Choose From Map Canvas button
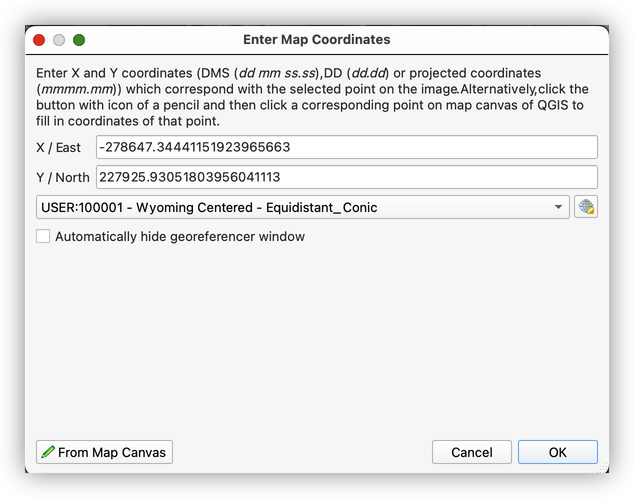The height and width of the screenshot is (498, 634). [104, 452]
